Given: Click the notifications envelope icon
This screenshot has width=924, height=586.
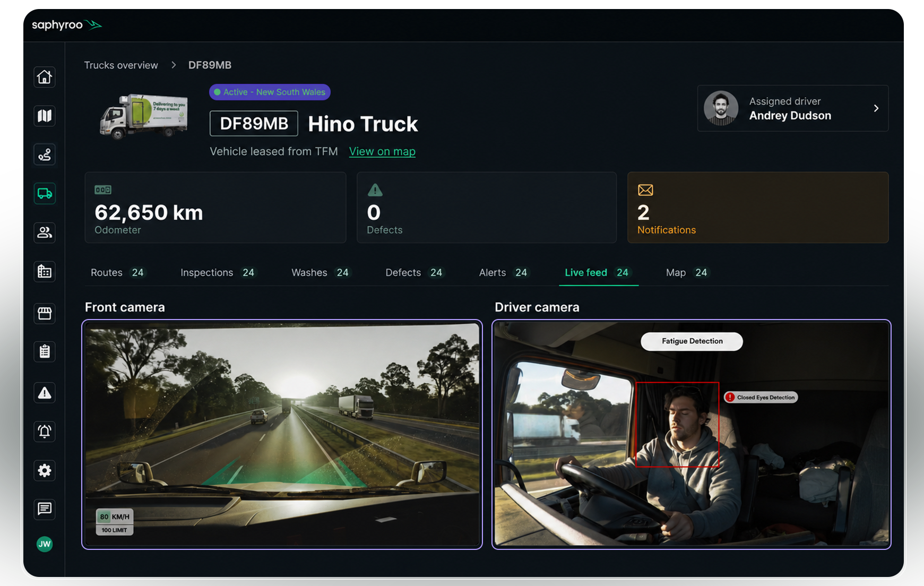Looking at the screenshot, I should click(x=645, y=190).
